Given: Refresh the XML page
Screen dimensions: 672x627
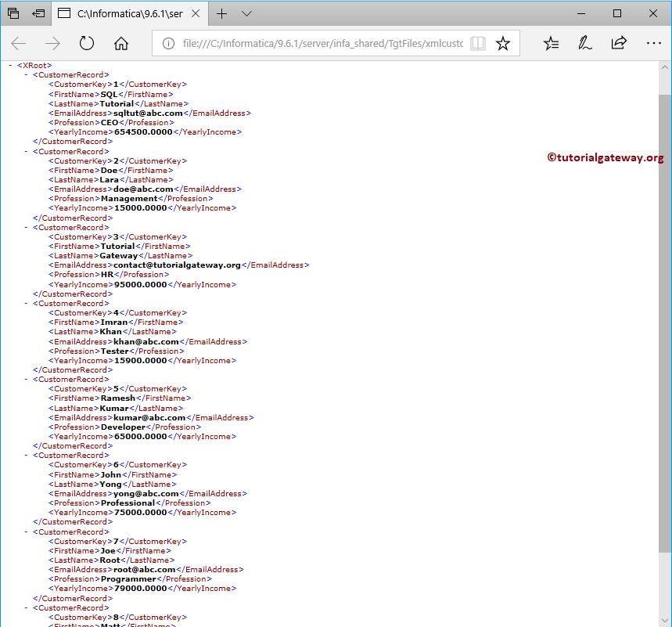Looking at the screenshot, I should point(87,43).
